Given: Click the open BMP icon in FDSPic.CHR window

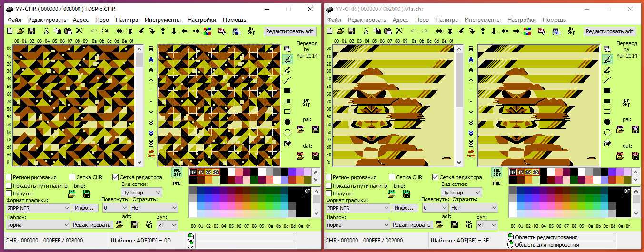Looking at the screenshot, I should click(x=72, y=194).
